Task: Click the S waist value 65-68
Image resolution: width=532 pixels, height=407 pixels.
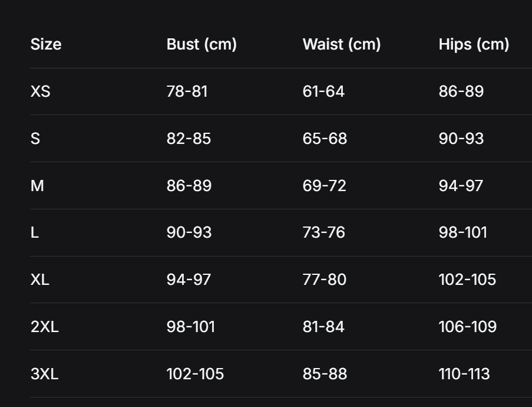Action: click(325, 139)
